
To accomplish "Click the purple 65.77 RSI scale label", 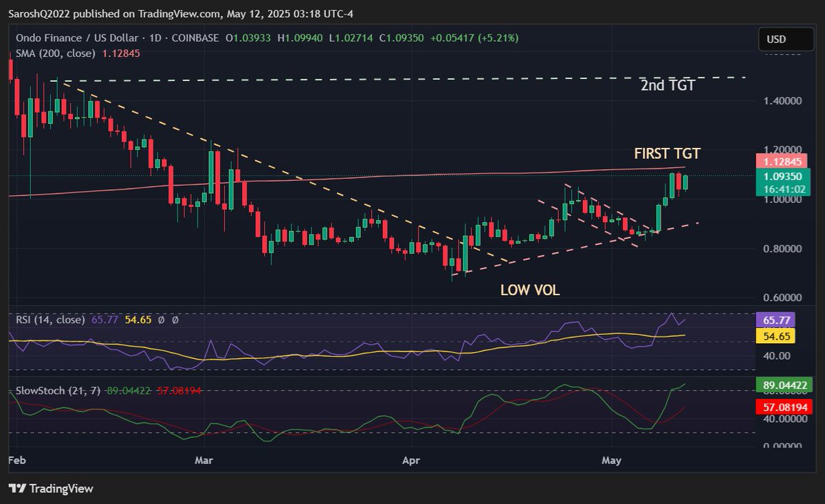I will click(775, 320).
